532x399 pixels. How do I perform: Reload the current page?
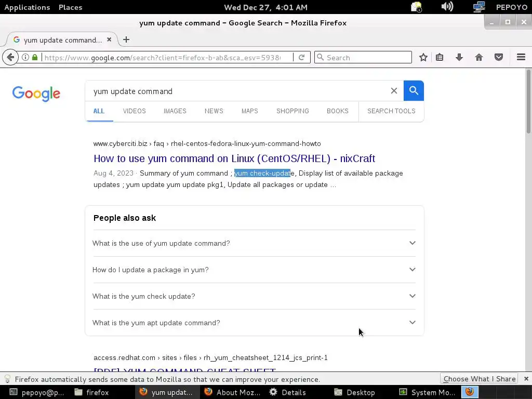click(x=302, y=57)
